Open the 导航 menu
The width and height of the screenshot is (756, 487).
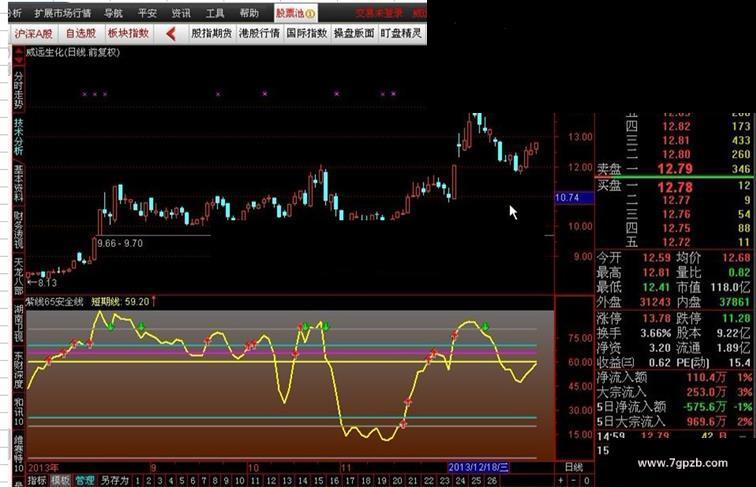113,13
